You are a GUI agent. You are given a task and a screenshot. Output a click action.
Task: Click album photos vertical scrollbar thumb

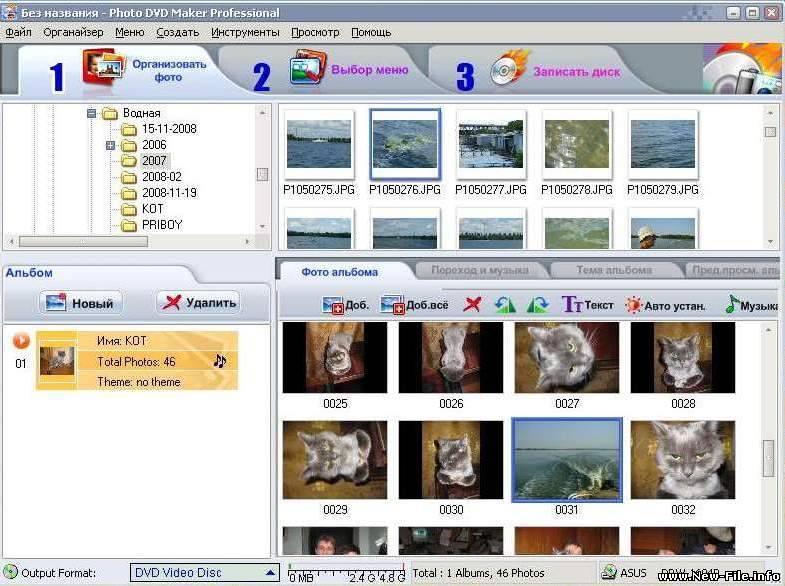pyautogui.click(x=769, y=458)
